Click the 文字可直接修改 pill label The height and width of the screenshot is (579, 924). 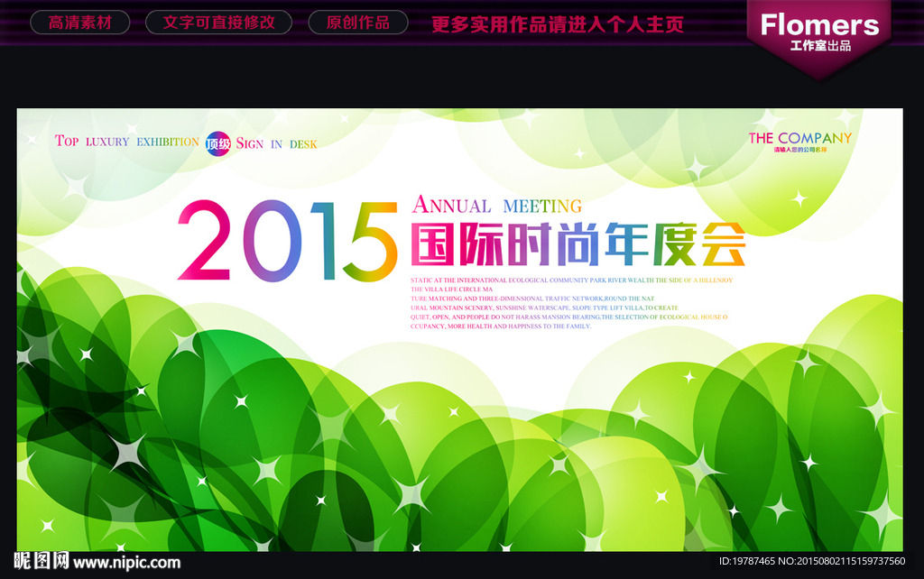point(218,23)
